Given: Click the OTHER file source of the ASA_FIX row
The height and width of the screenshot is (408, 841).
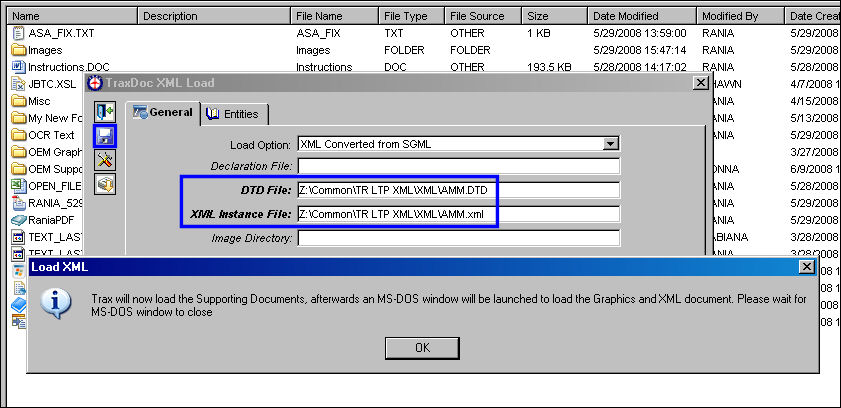Looking at the screenshot, I should (467, 33).
